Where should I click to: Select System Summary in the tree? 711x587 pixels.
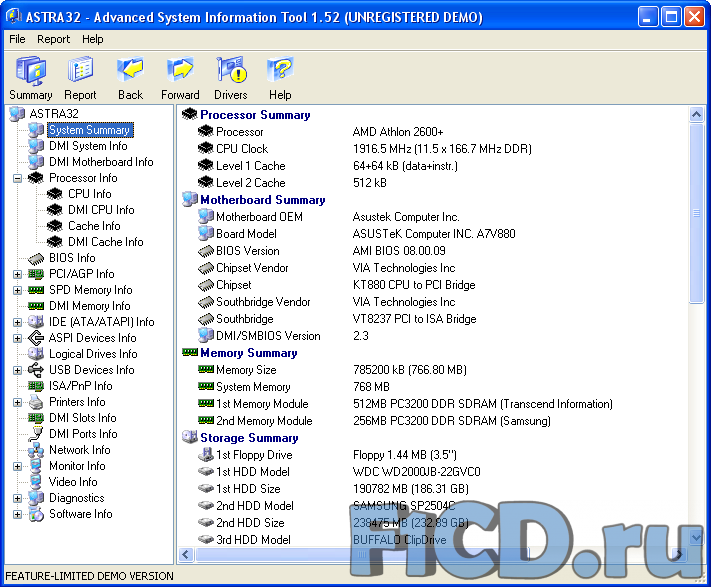[x=90, y=130]
